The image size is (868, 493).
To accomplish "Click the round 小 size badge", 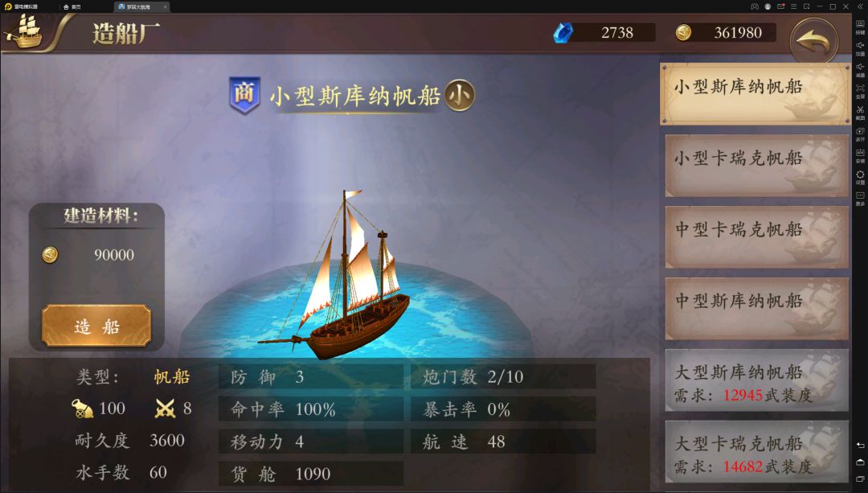I will point(460,95).
